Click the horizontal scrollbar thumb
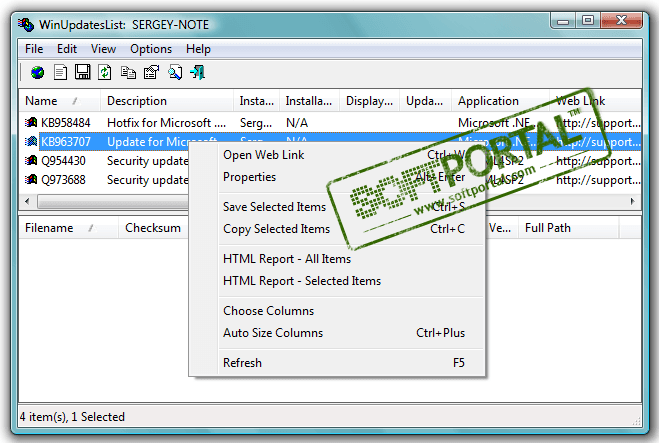Viewport: 659px width, 443px height. pyautogui.click(x=113, y=202)
